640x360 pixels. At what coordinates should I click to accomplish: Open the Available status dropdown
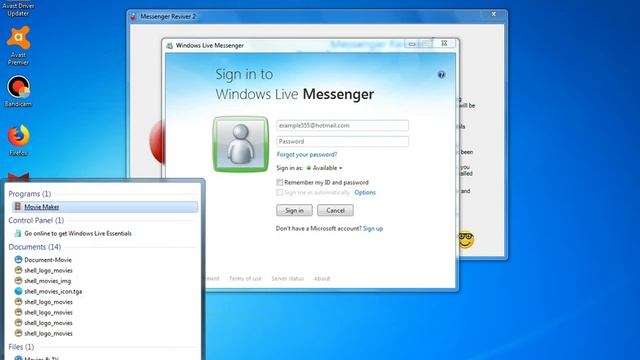click(324, 168)
